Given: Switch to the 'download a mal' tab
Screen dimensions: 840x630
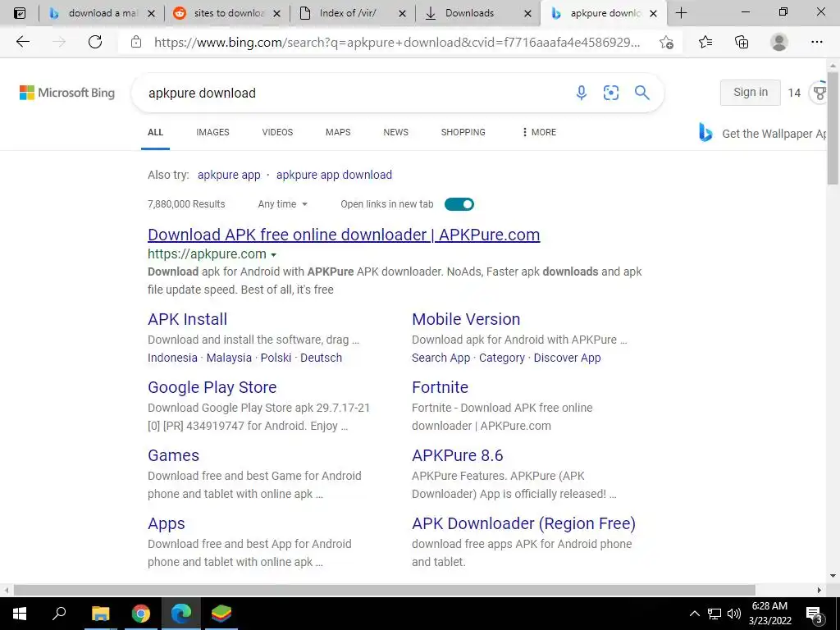Looking at the screenshot, I should (102, 13).
